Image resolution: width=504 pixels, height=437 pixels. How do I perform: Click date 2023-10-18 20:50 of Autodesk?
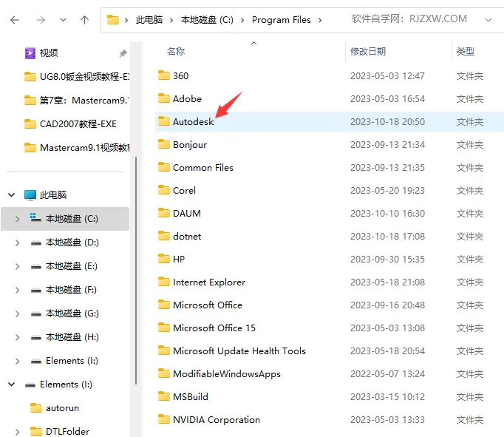pyautogui.click(x=388, y=122)
